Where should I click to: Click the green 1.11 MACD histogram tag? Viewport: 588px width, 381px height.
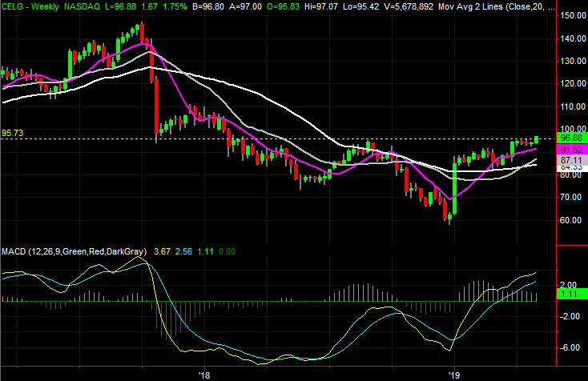click(571, 295)
